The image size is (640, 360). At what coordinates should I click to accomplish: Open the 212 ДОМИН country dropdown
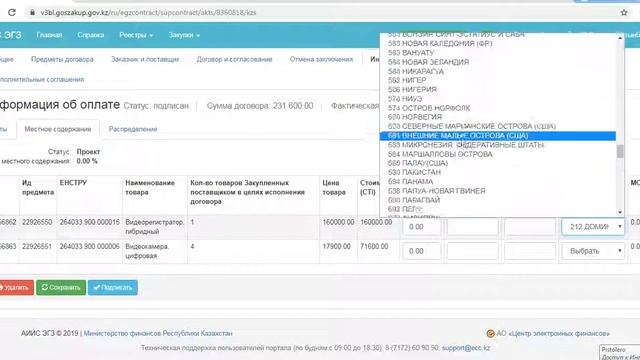tap(593, 227)
